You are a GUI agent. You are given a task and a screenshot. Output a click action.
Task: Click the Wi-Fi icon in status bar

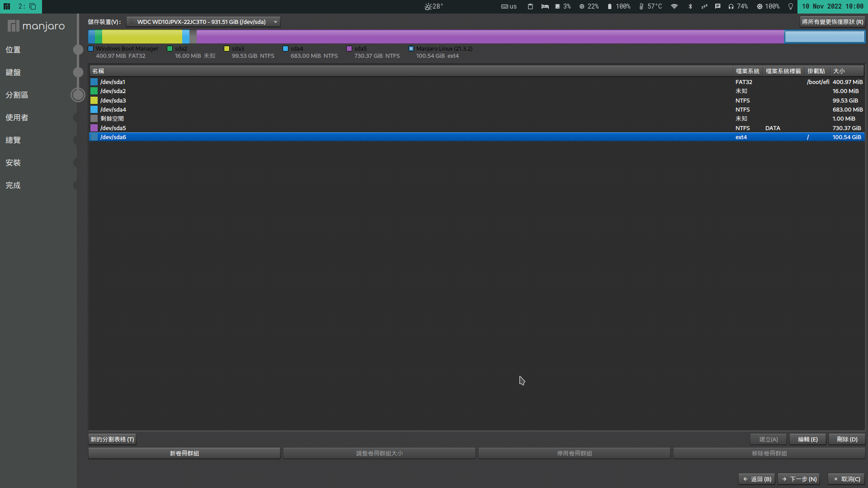674,6
